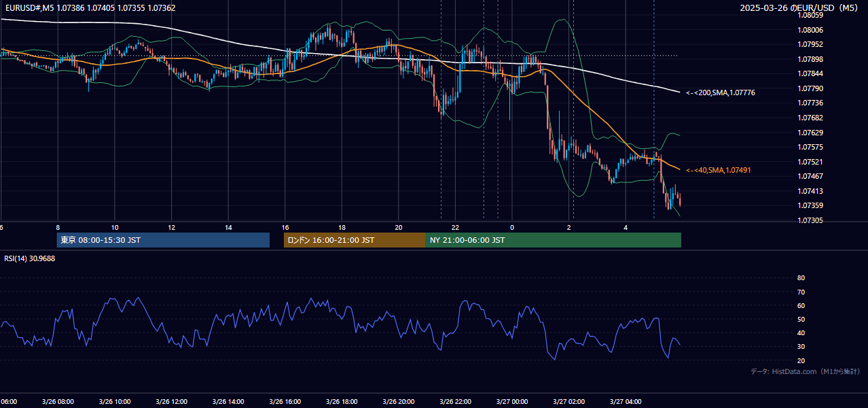868x408 pixels.
Task: Click price axis value 1.08006
Action: point(810,30)
